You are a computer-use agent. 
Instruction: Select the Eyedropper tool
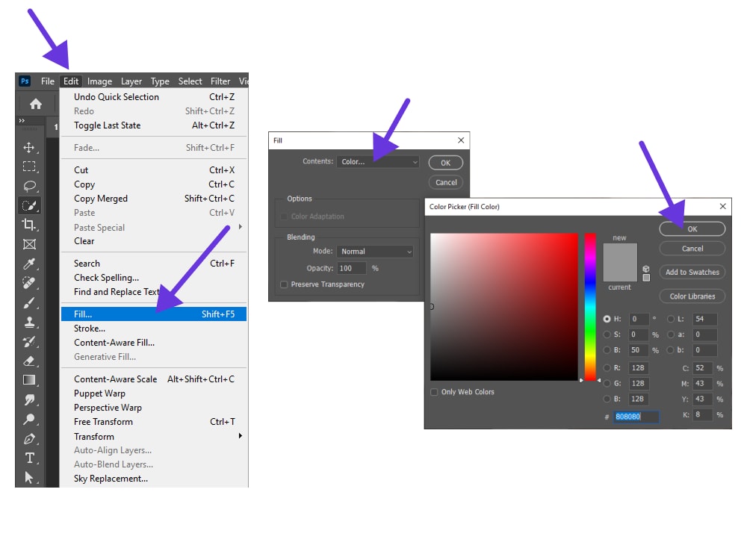[29, 264]
